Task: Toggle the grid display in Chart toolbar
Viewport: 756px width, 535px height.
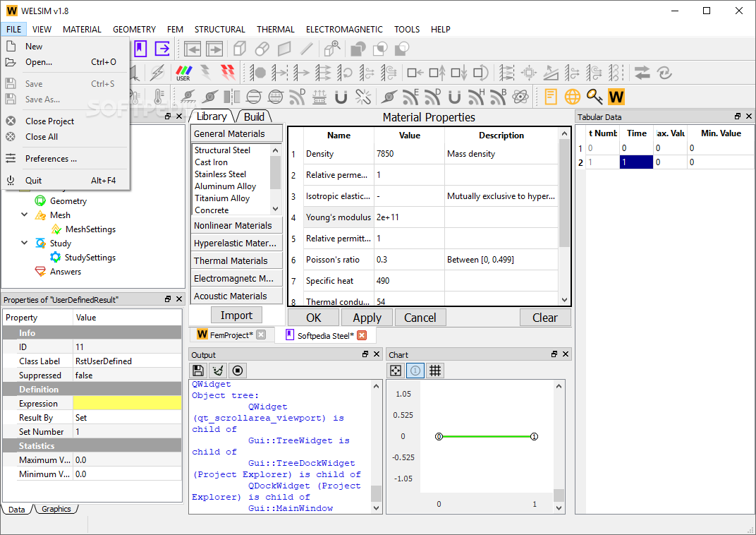Action: click(x=435, y=371)
